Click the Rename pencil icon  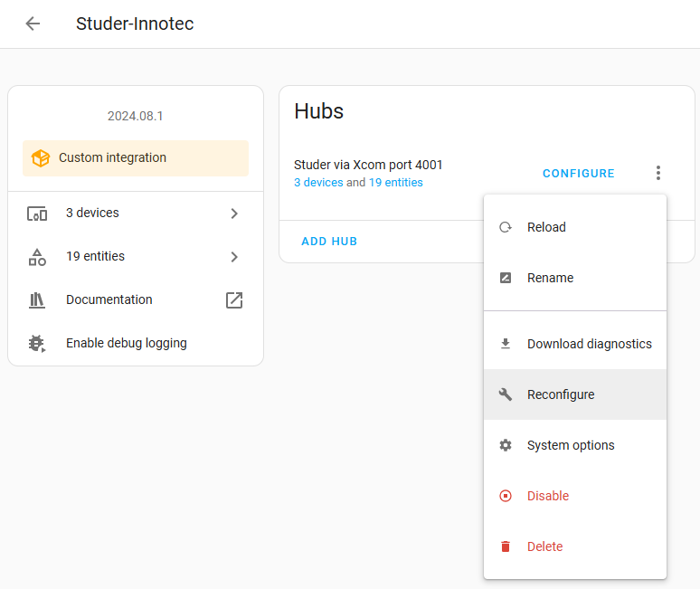pos(506,278)
